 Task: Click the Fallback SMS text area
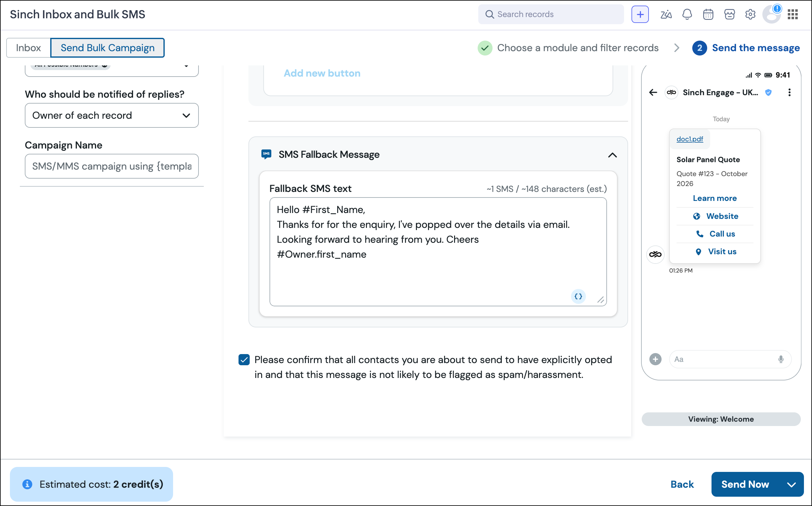pos(438,252)
